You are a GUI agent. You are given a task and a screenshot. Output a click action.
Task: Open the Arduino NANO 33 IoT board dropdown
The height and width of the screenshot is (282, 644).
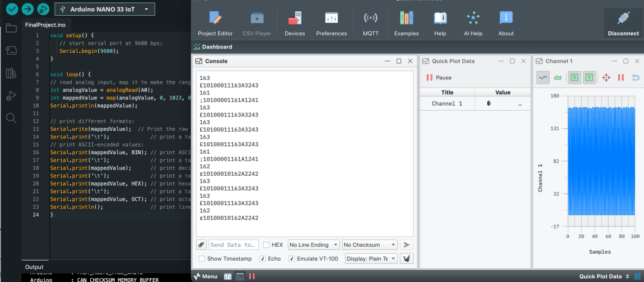104,9
